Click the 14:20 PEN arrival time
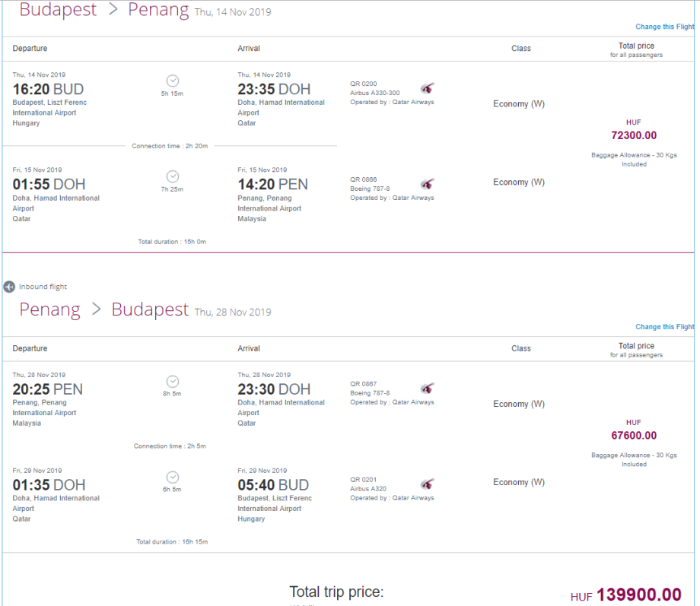The image size is (700, 606). pyautogui.click(x=272, y=185)
